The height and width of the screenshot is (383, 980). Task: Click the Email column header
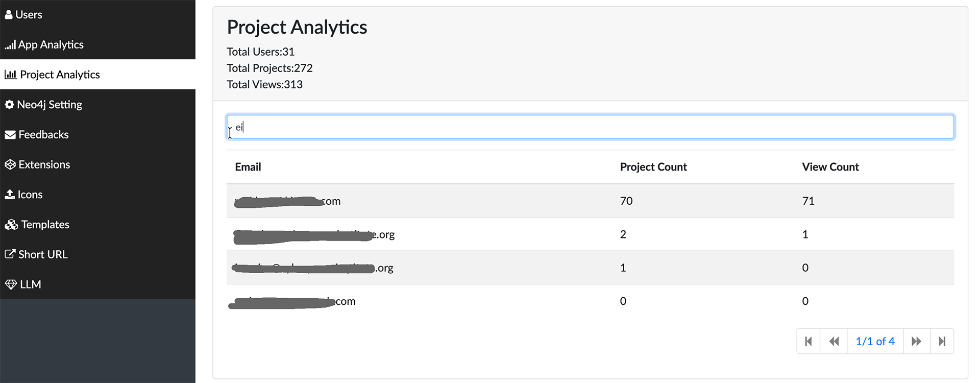pos(248,166)
